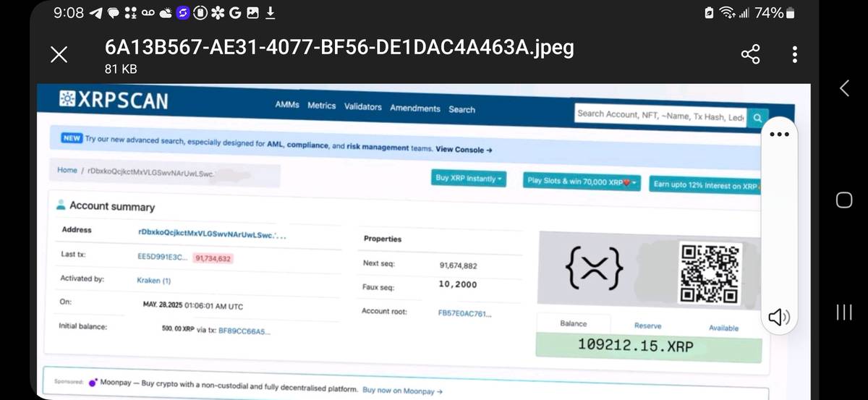Tap the speaker volume icon
This screenshot has width=868, height=400.
pyautogui.click(x=778, y=317)
